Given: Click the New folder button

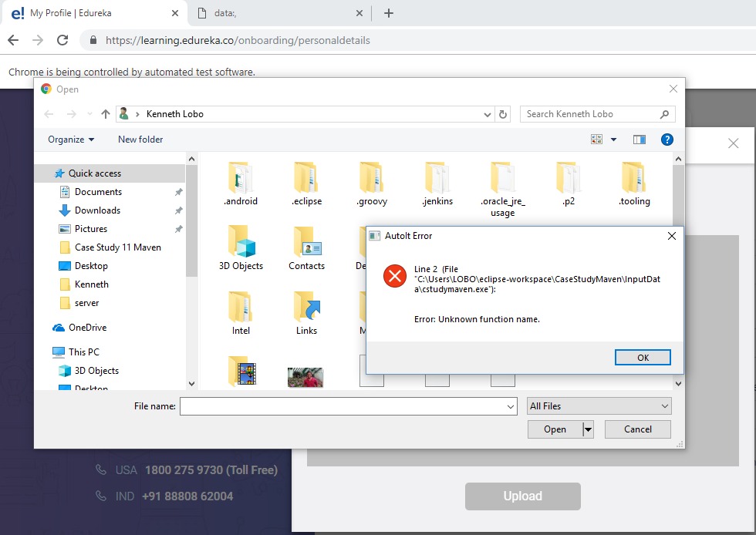Looking at the screenshot, I should 140,140.
